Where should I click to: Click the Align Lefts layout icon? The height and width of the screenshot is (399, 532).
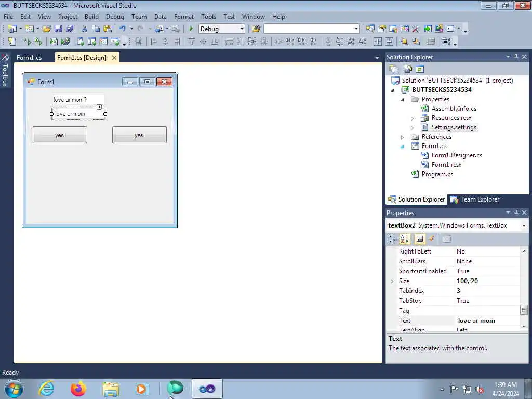click(x=153, y=42)
